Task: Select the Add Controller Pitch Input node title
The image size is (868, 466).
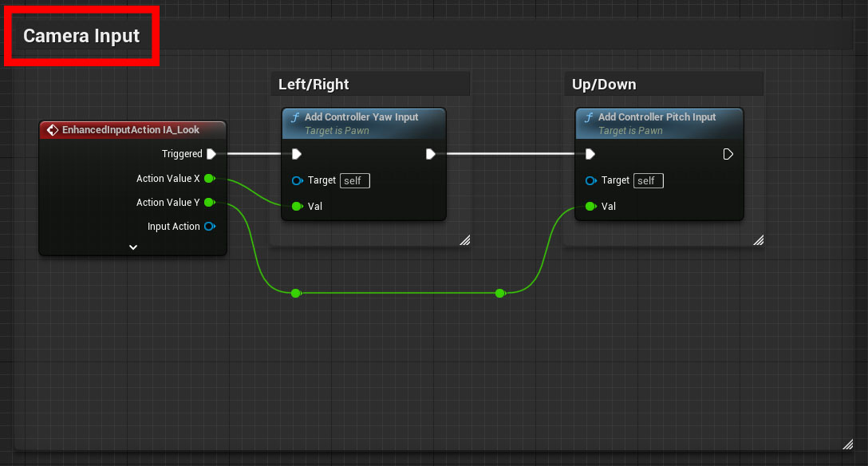Action: coord(657,117)
